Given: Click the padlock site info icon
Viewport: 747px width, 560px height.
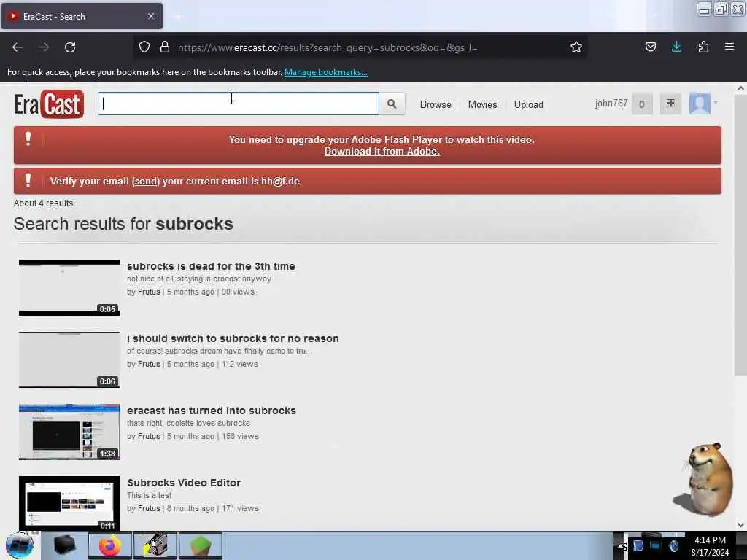Looking at the screenshot, I should pyautogui.click(x=164, y=47).
